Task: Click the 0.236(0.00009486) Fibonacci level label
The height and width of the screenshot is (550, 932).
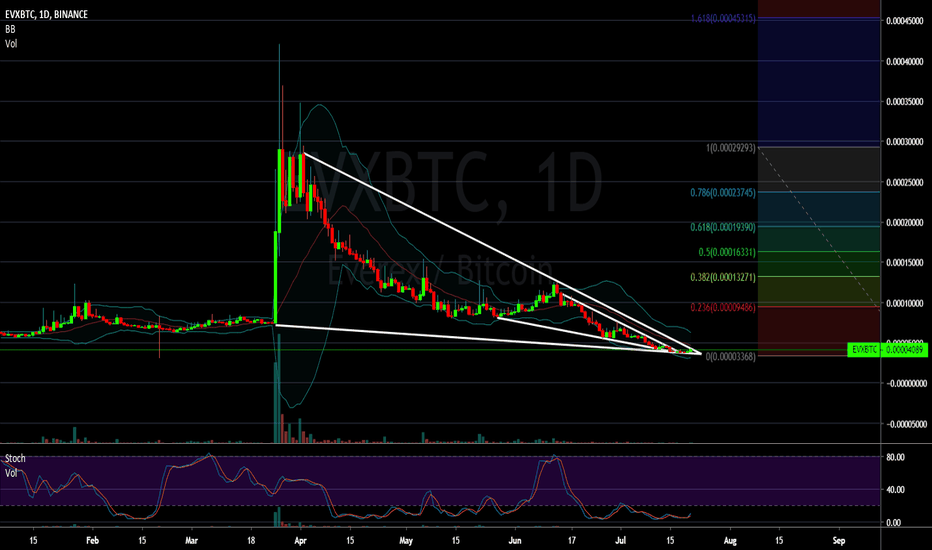Action: click(x=723, y=307)
